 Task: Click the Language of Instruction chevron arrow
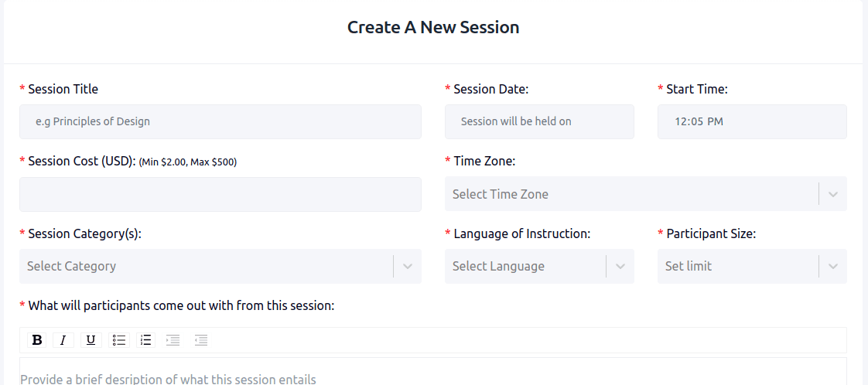coord(620,266)
